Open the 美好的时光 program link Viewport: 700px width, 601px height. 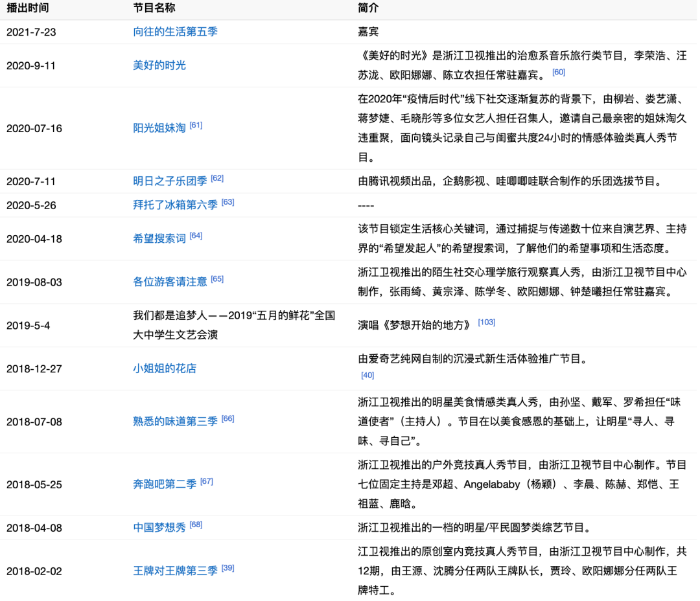click(x=159, y=65)
